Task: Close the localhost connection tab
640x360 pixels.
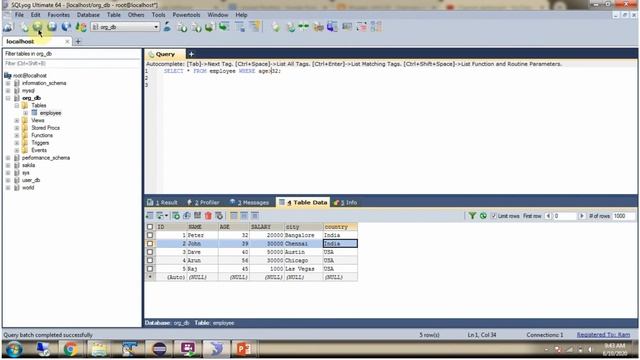Action: (67, 41)
